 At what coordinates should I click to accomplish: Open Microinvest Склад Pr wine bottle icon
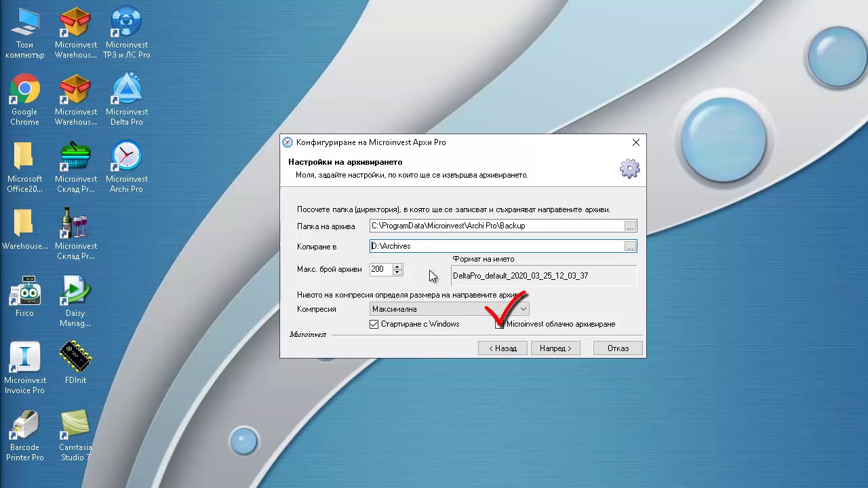(76, 235)
